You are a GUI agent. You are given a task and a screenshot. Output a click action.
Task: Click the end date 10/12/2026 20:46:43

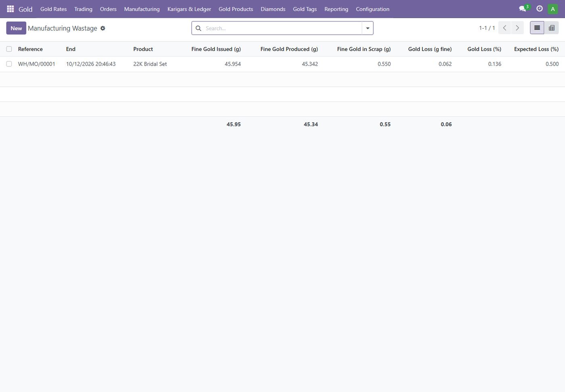click(91, 64)
